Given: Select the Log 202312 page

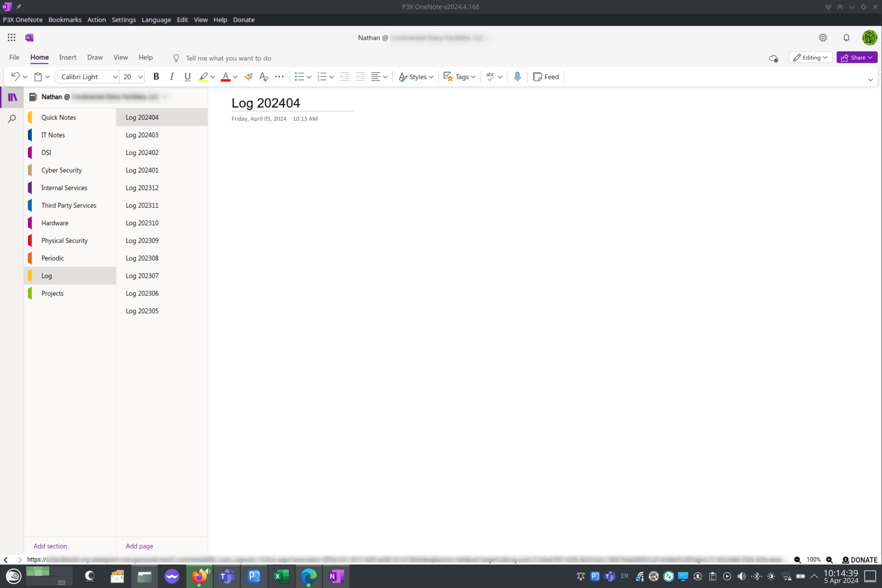Looking at the screenshot, I should [142, 187].
